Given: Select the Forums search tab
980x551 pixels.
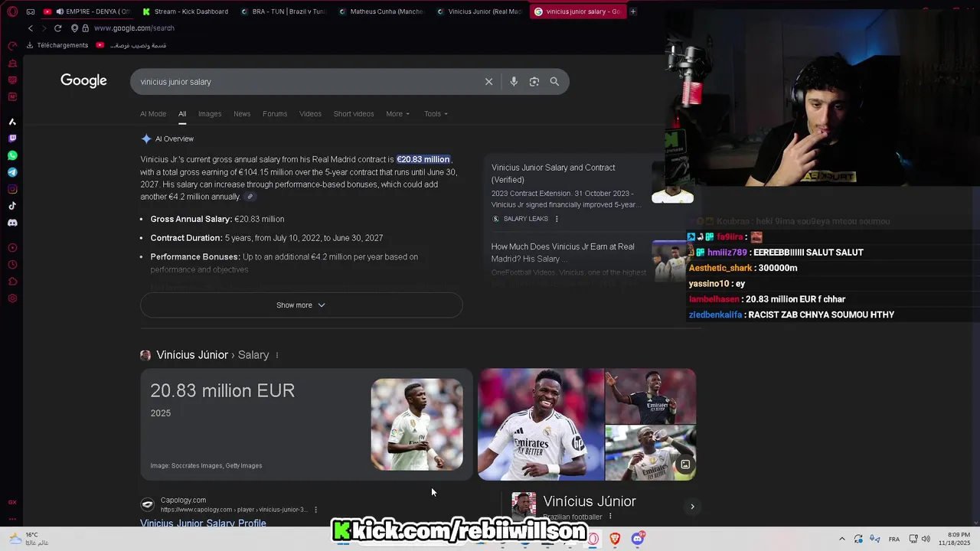Looking at the screenshot, I should click(275, 114).
